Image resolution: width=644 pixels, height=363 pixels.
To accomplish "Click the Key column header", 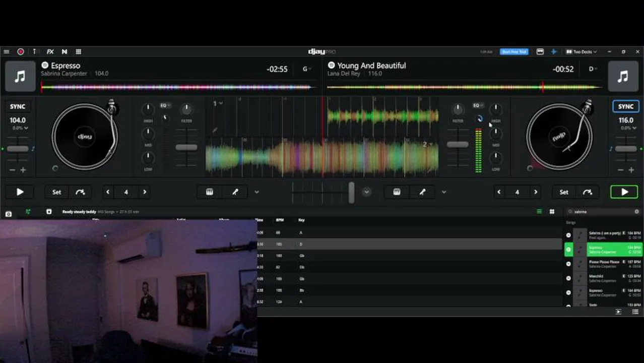I will coord(301,220).
